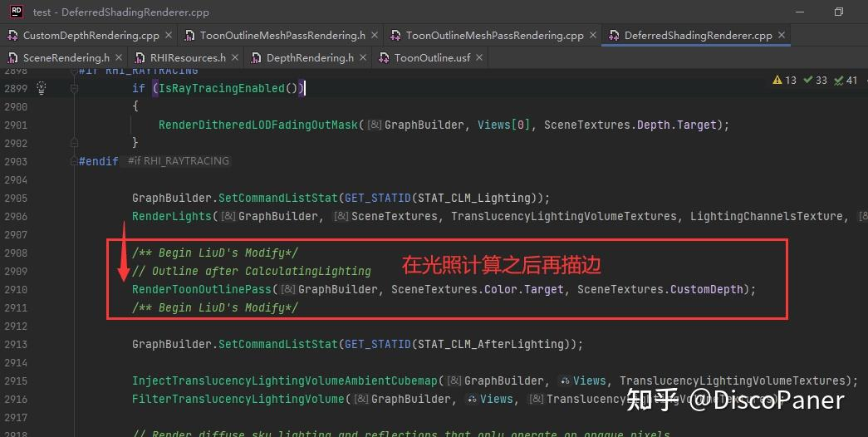Click FilterTranslucencyLightingVolume function name
Image resolution: width=868 pixels, height=437 pixels.
238,400
